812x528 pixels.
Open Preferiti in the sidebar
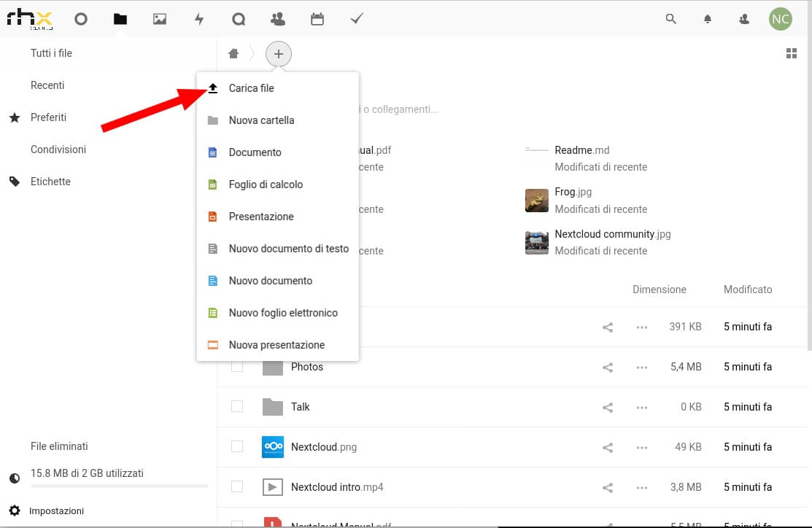49,117
